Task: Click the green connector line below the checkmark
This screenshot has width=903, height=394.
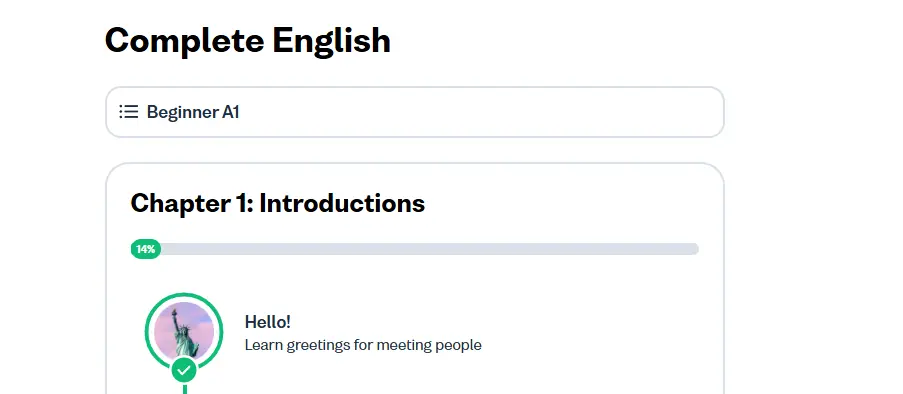Action: point(184,389)
